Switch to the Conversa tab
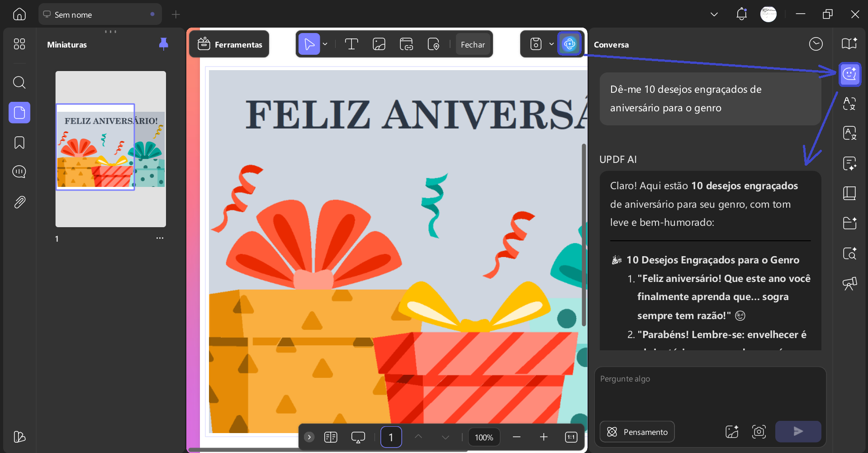868x453 pixels. coord(611,44)
